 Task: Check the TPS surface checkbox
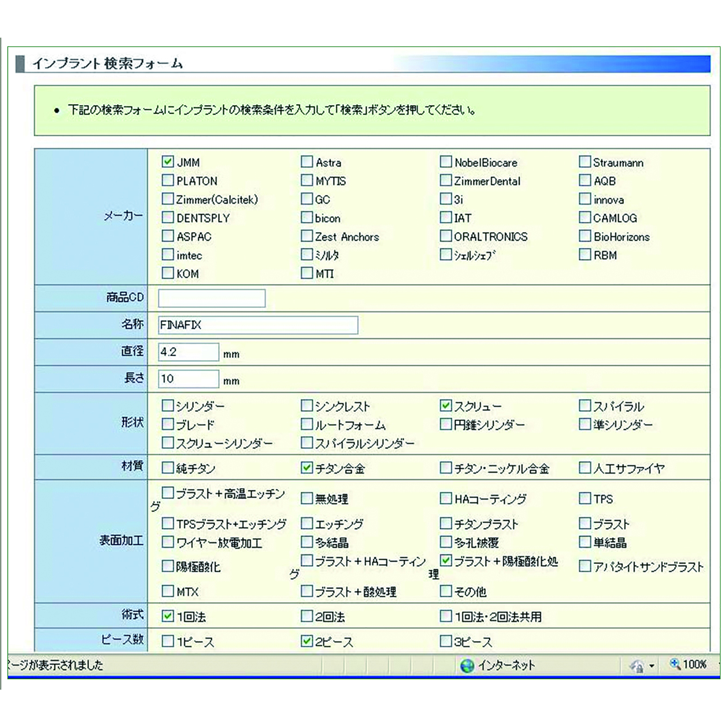coord(585,498)
